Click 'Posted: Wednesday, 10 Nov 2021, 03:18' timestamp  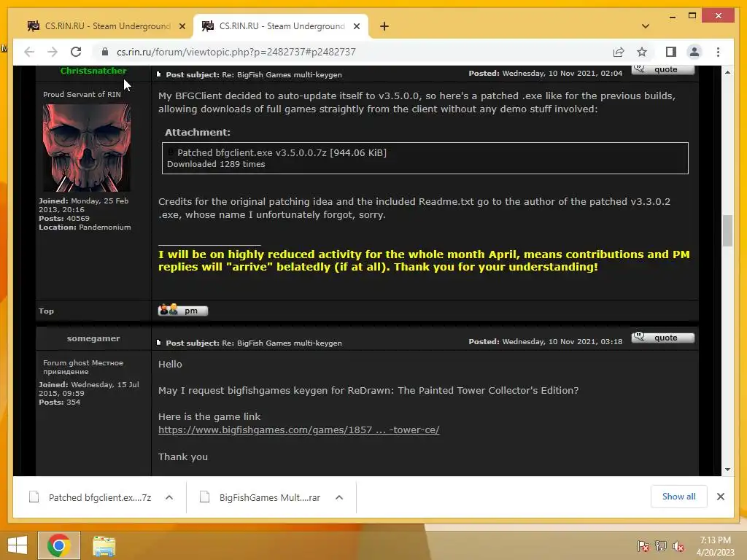pyautogui.click(x=546, y=341)
